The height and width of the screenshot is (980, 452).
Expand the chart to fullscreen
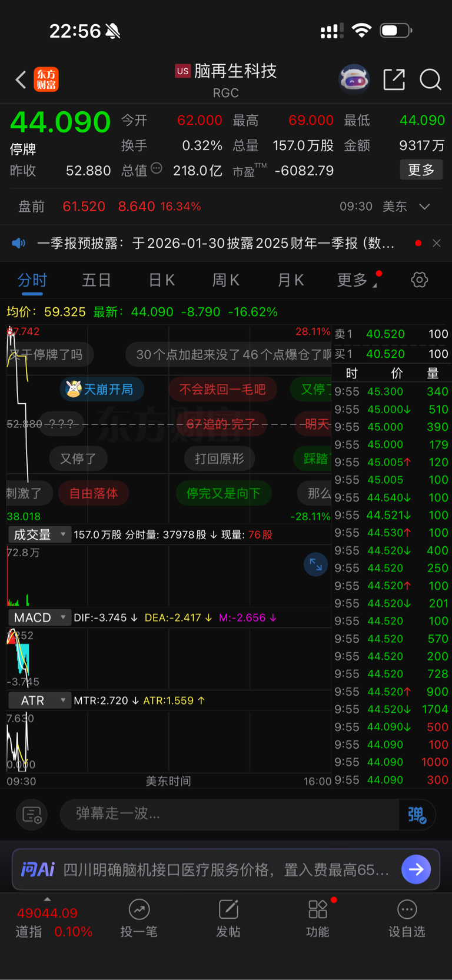pos(315,564)
